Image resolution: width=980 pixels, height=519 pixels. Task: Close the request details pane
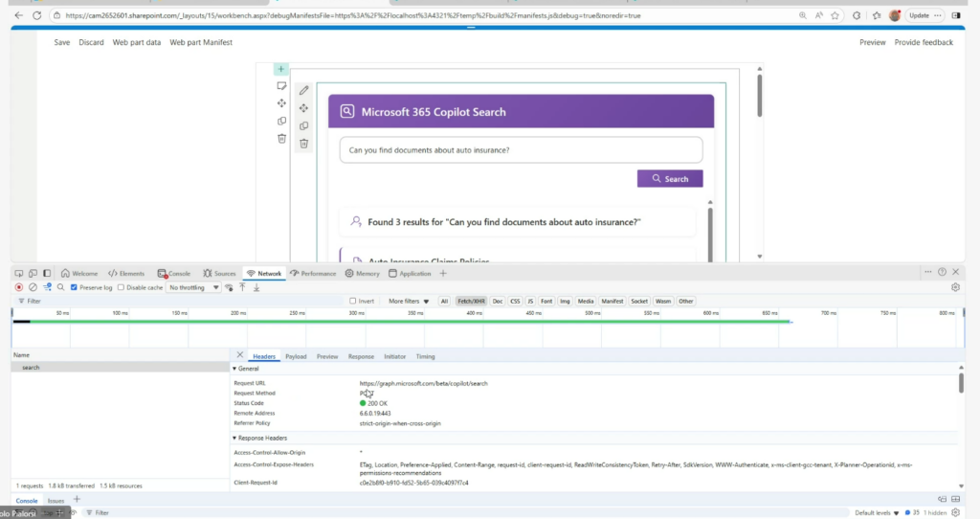coord(240,355)
